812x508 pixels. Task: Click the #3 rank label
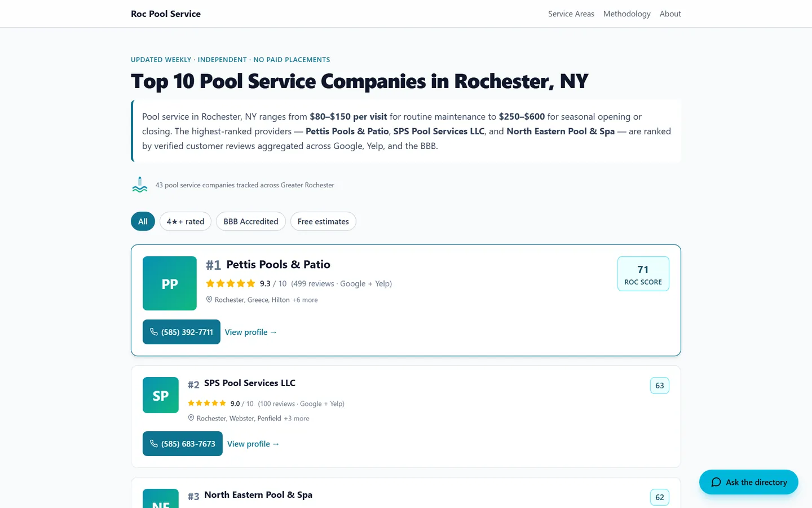(193, 496)
